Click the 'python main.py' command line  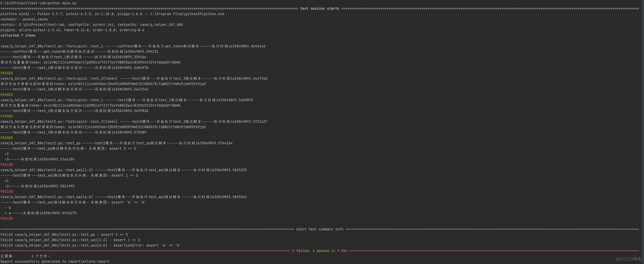(x=39, y=3)
